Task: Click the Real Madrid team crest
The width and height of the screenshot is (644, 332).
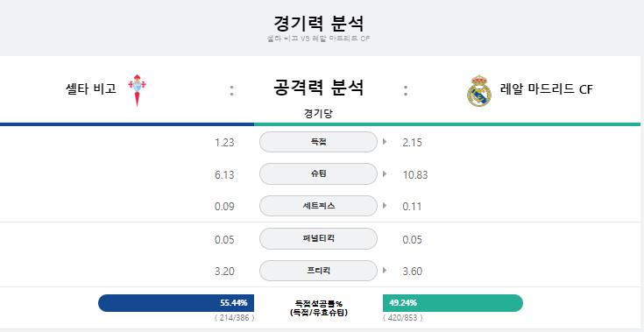Action: (479, 91)
